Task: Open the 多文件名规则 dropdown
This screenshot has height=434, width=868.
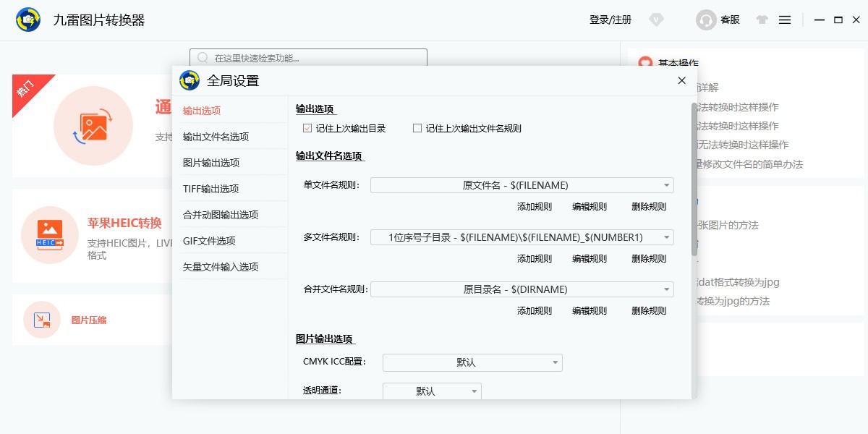Action: 522,237
